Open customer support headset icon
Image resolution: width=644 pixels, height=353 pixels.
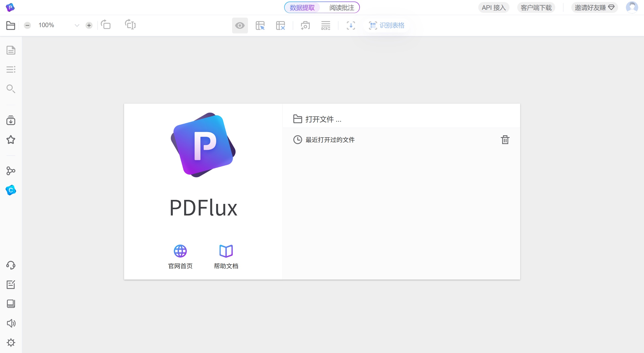(11, 265)
